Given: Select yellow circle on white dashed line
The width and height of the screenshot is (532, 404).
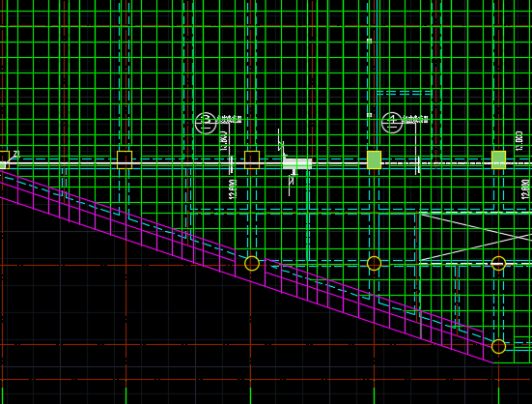Looking at the screenshot, I should [499, 264].
